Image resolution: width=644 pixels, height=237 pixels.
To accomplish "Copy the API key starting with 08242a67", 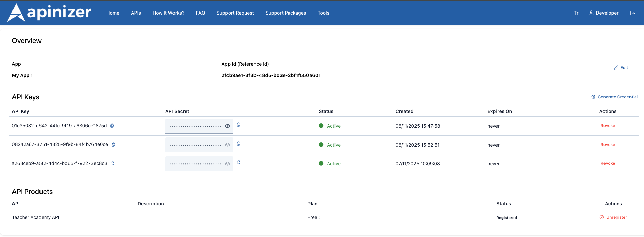I will pos(113,145).
